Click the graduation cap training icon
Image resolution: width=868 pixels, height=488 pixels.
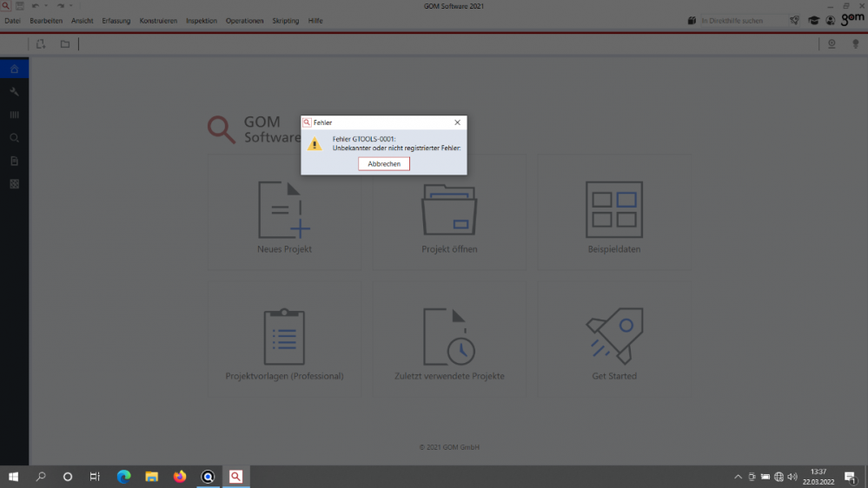[x=814, y=21]
